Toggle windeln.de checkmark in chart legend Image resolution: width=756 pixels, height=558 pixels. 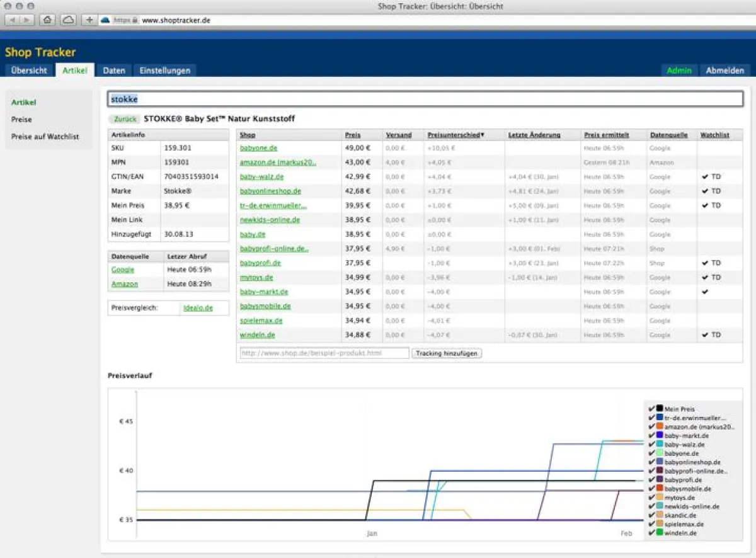[651, 533]
